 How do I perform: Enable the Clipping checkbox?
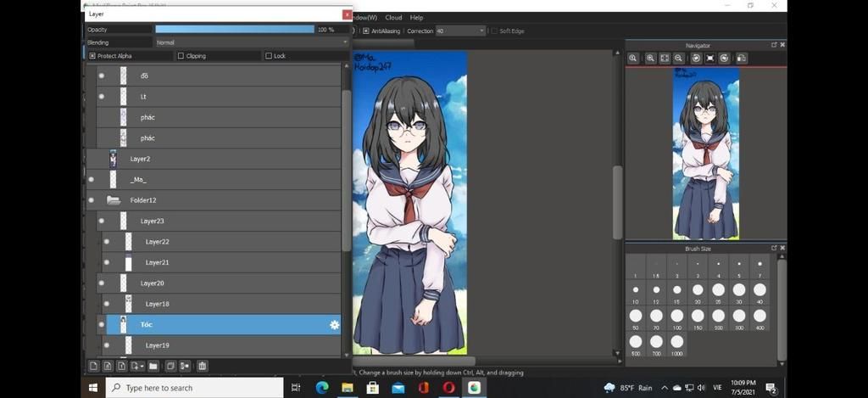(x=181, y=56)
